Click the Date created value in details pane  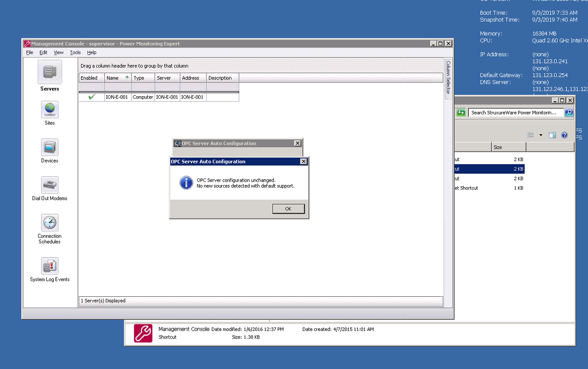point(353,329)
